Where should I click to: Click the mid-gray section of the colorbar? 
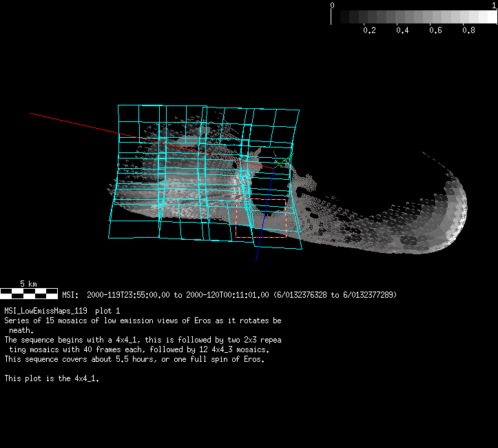(413, 17)
